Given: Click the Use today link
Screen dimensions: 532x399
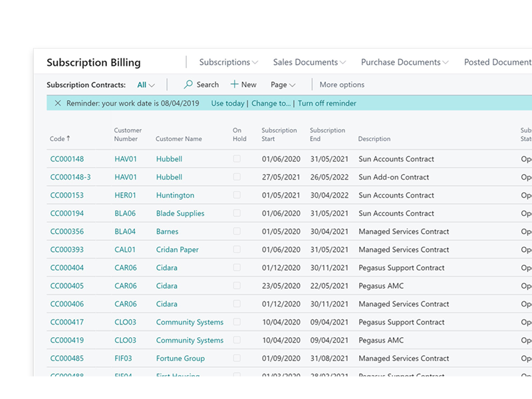Looking at the screenshot, I should [229, 103].
